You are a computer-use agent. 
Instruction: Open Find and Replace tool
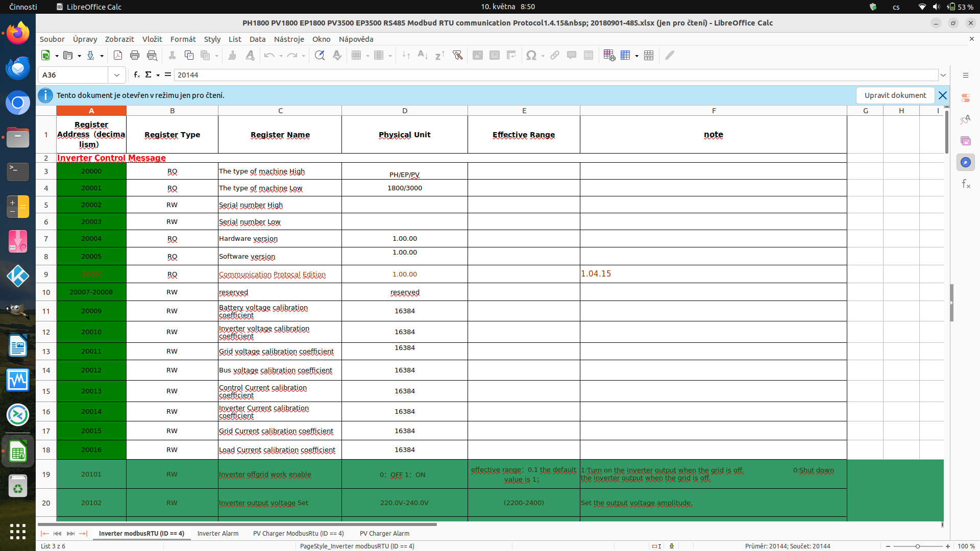[x=320, y=55]
